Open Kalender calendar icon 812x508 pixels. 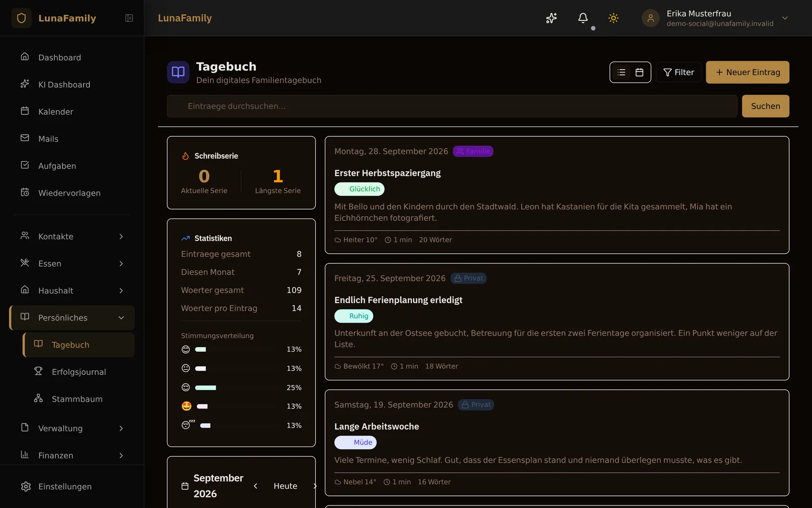pyautogui.click(x=25, y=111)
